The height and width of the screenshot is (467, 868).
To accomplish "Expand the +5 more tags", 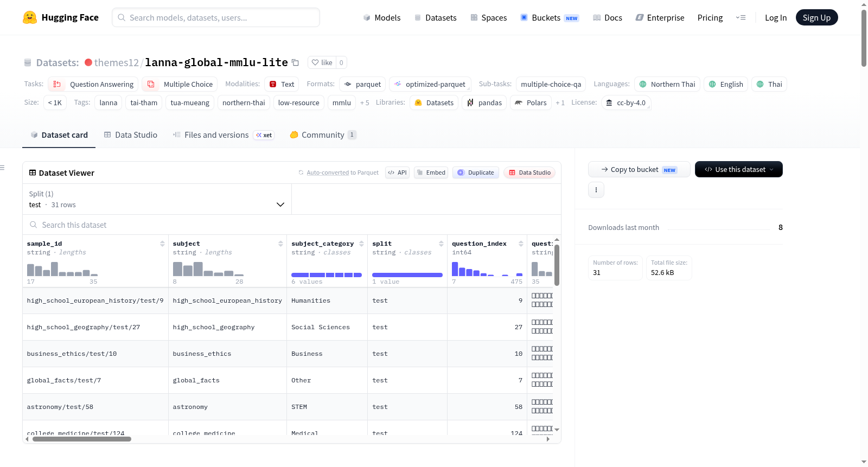I will click(365, 103).
